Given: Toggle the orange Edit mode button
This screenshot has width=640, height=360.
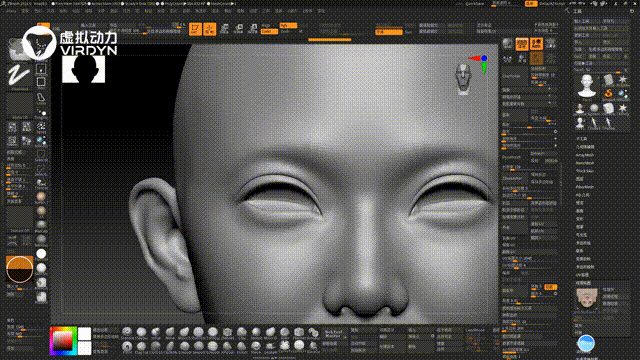Looking at the screenshot, I should pyautogui.click(x=196, y=29).
